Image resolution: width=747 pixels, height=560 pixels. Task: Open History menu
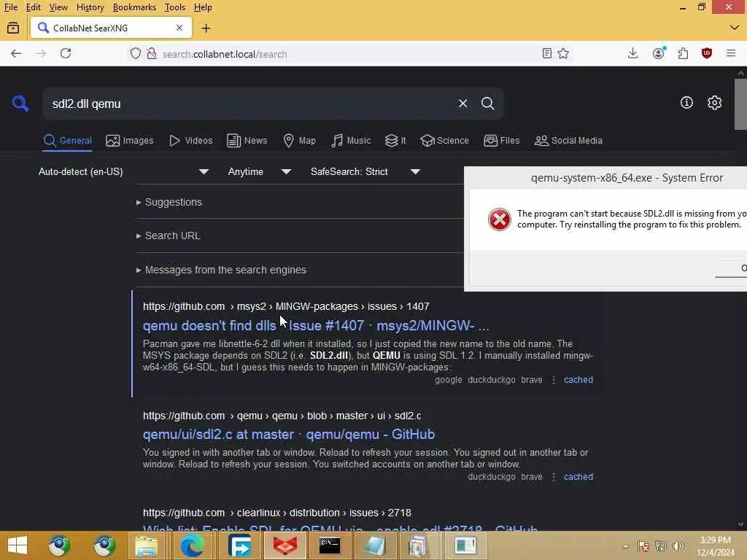click(90, 7)
